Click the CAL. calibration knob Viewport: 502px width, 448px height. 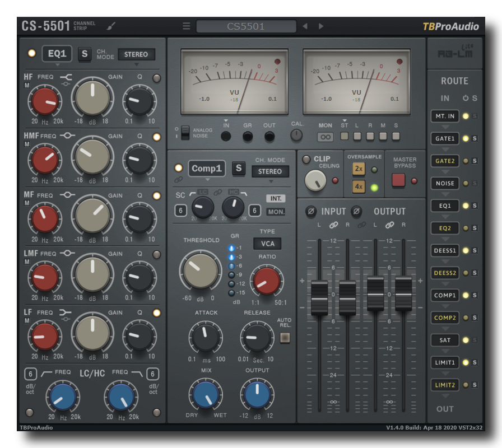click(x=296, y=136)
